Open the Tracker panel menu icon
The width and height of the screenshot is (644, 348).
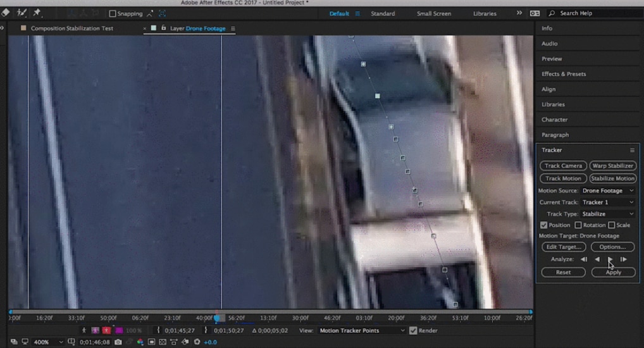(632, 150)
